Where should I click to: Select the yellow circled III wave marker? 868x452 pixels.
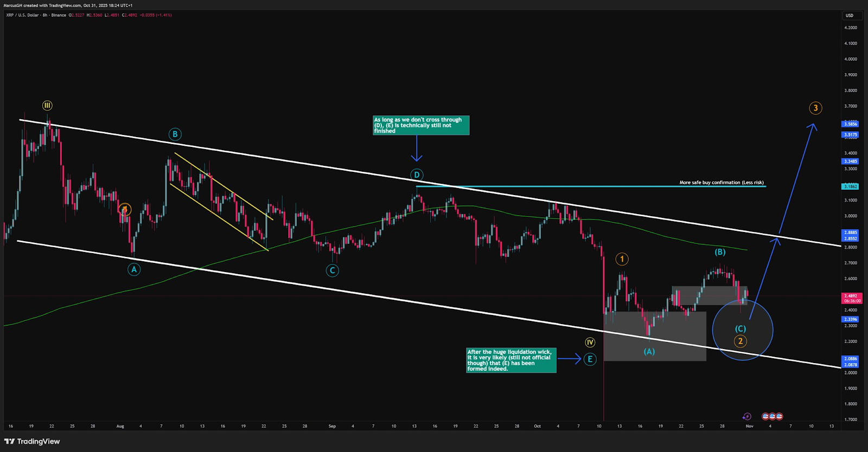pyautogui.click(x=48, y=106)
